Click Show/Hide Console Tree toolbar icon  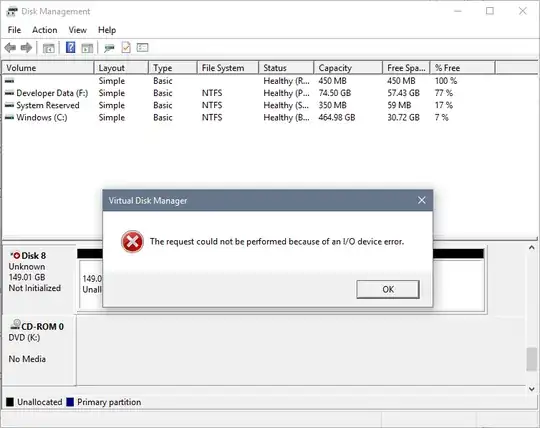49,48
